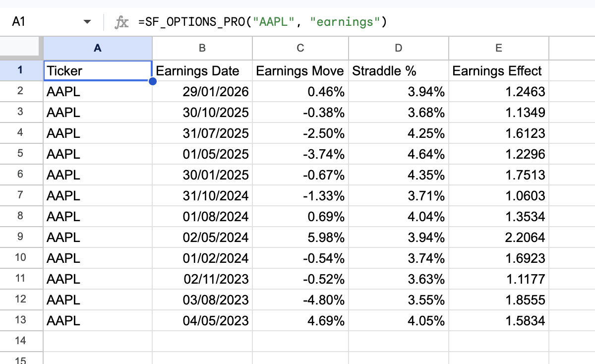
Task: Open the Name box dropdown arrow
Action: [87, 22]
